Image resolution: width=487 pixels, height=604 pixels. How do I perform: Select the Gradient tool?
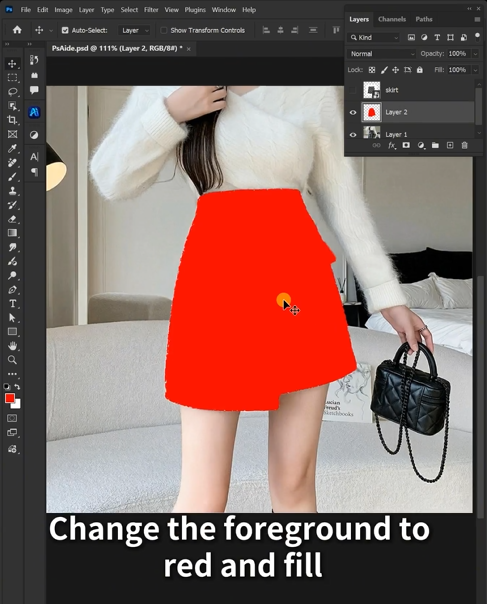coord(12,233)
